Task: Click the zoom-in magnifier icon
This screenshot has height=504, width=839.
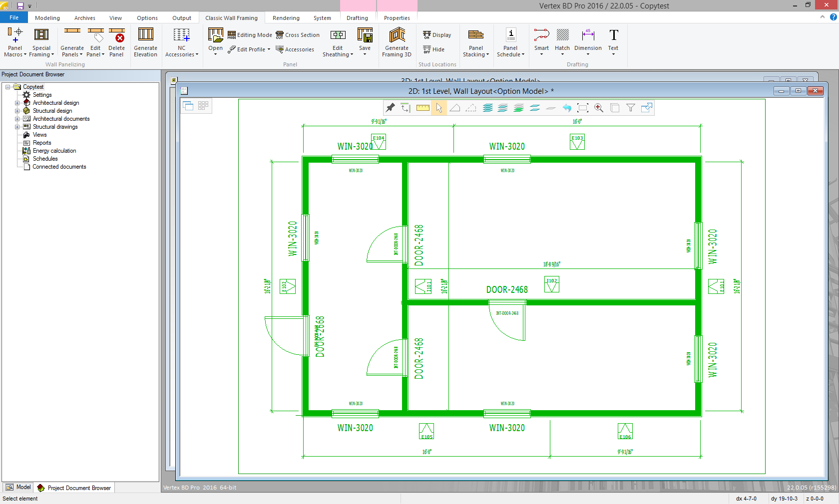Action: (599, 108)
